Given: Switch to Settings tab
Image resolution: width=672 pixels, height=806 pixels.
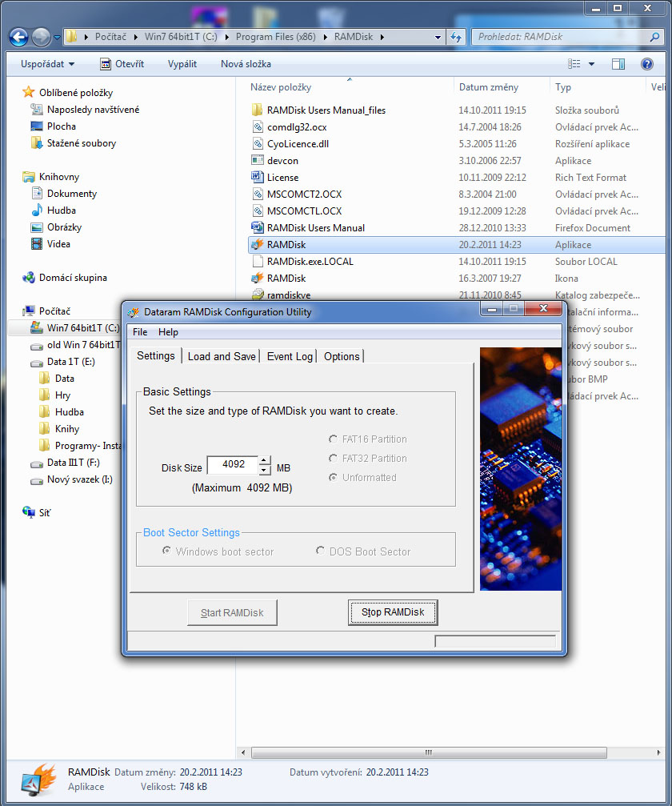Looking at the screenshot, I should pos(156,355).
